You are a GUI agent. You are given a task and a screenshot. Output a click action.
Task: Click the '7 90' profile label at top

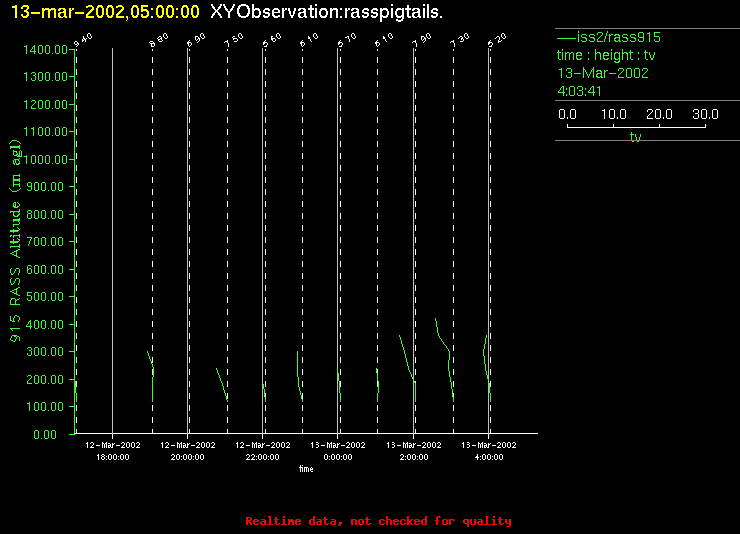click(421, 41)
